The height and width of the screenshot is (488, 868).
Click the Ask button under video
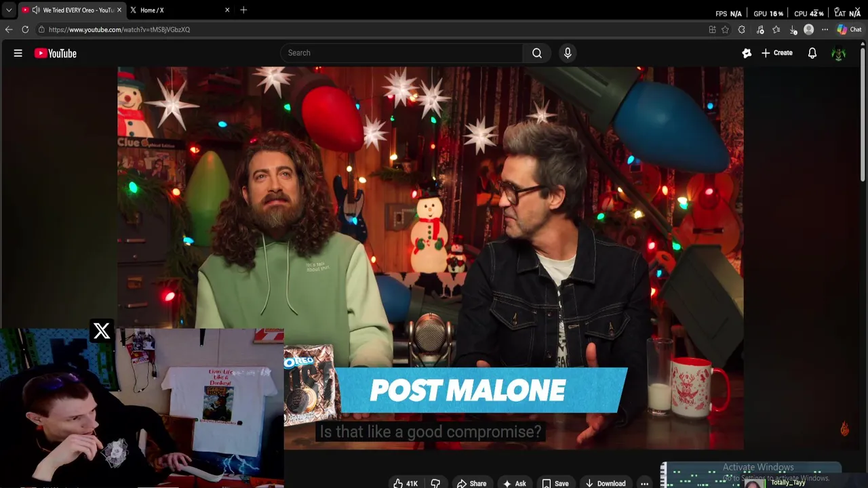pyautogui.click(x=514, y=483)
